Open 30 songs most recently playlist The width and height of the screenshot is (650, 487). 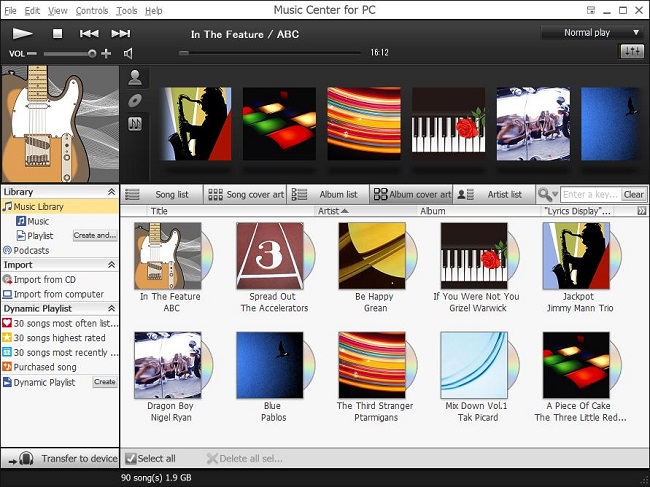(x=60, y=352)
